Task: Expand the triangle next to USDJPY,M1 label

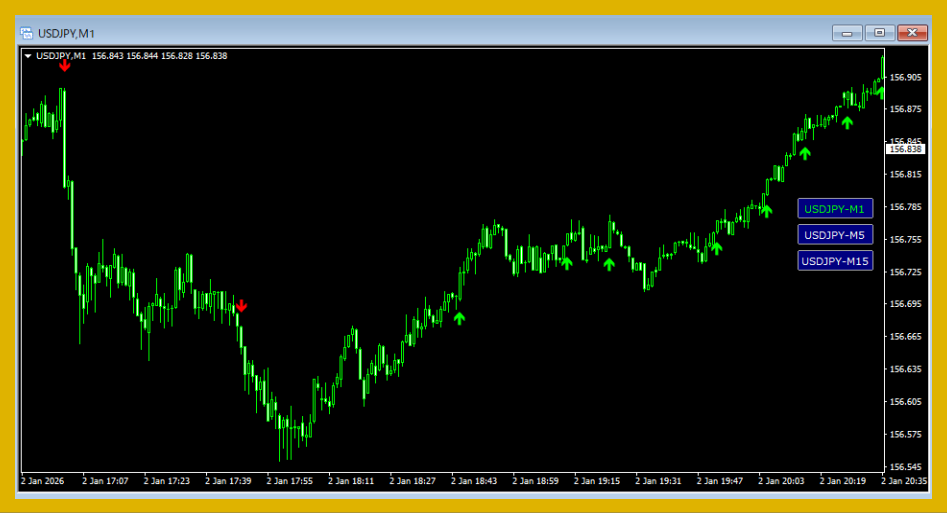Action: [x=28, y=56]
